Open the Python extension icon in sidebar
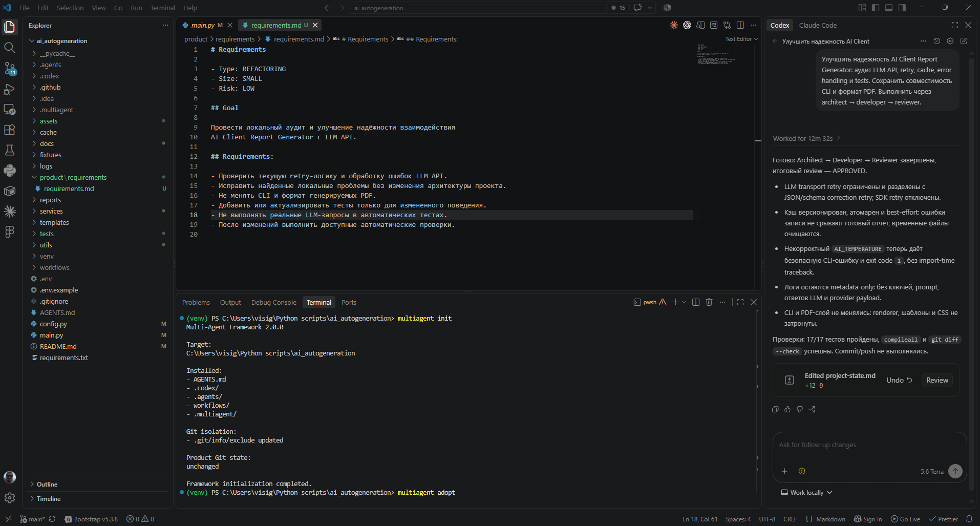This screenshot has height=526, width=980. pos(9,171)
